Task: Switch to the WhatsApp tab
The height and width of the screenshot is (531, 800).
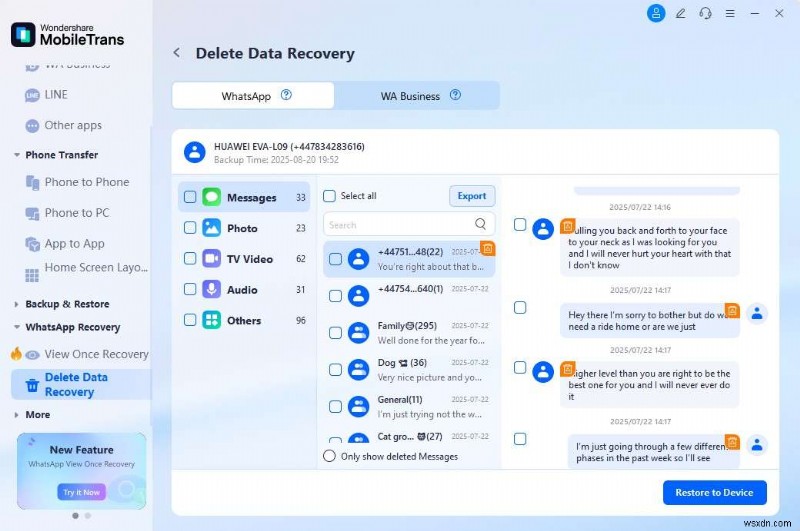Action: pos(253,95)
